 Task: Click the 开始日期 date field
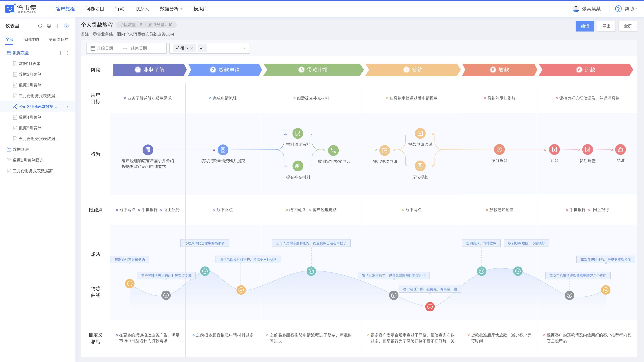(105, 48)
